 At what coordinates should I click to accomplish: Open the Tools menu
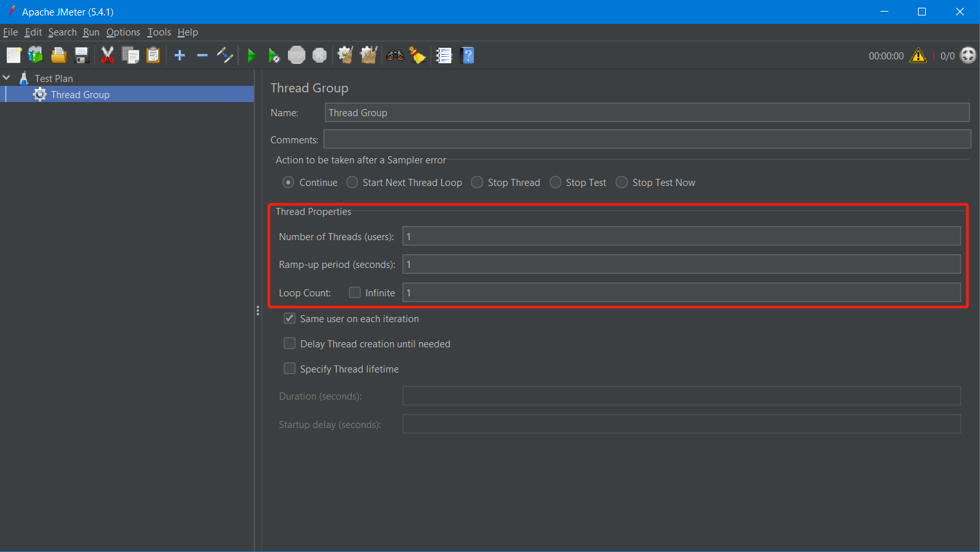pos(159,32)
